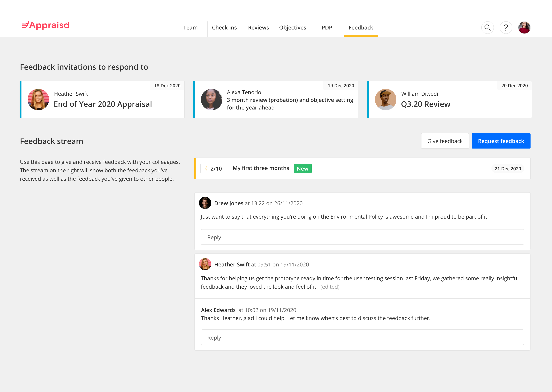
Task: Expand the My first three months item
Action: [260, 168]
